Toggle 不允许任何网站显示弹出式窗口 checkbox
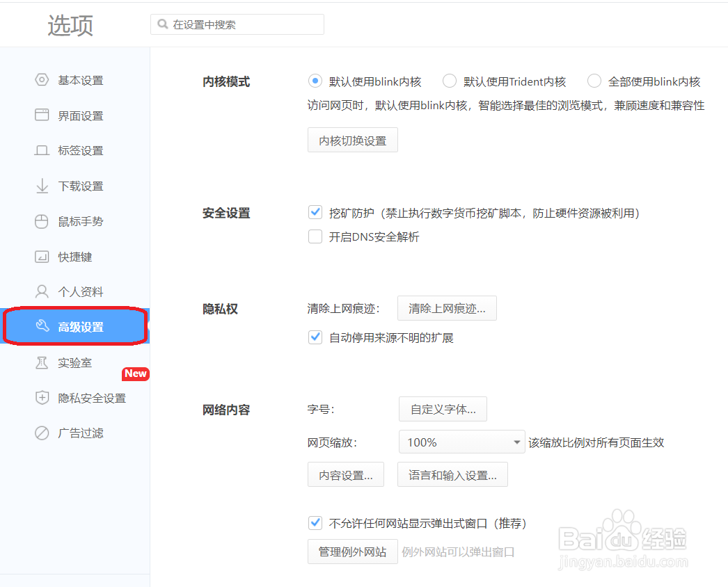Image resolution: width=728 pixels, height=587 pixels. click(x=315, y=523)
